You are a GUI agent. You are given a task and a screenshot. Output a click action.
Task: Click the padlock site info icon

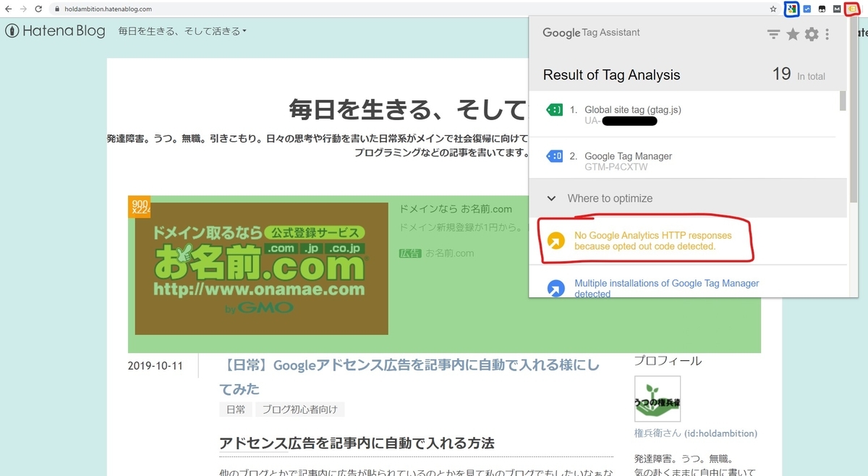tap(57, 9)
